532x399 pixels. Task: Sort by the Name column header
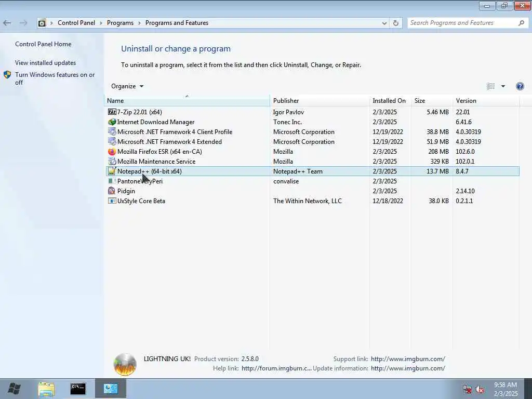point(187,101)
